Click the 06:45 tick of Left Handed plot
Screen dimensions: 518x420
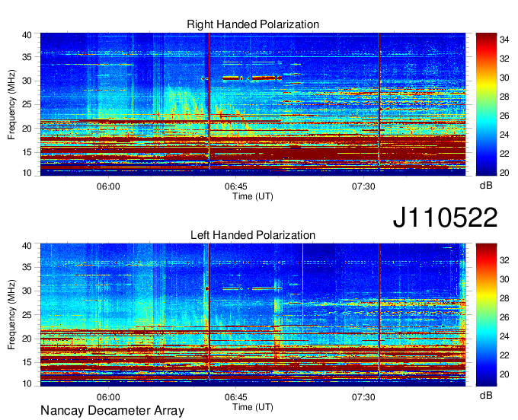click(236, 397)
